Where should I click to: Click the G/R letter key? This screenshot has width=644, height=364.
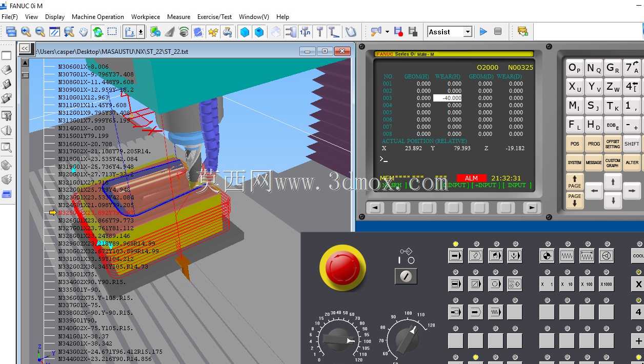tap(613, 68)
